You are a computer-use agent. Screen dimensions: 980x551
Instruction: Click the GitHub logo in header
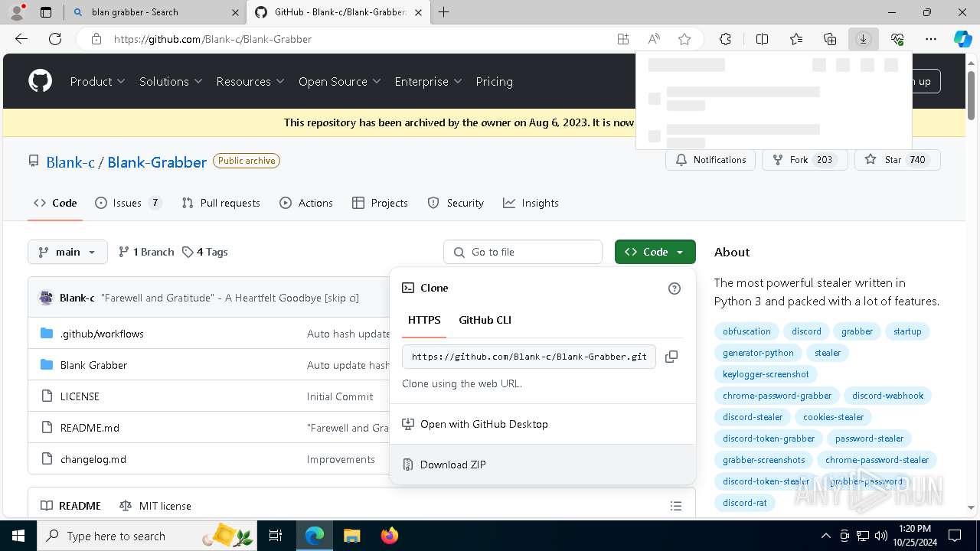coord(40,81)
